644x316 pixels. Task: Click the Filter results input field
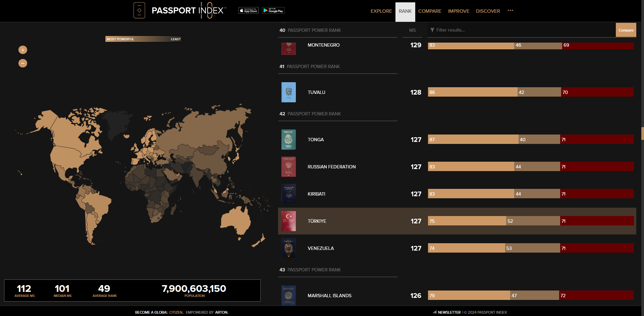(x=520, y=30)
